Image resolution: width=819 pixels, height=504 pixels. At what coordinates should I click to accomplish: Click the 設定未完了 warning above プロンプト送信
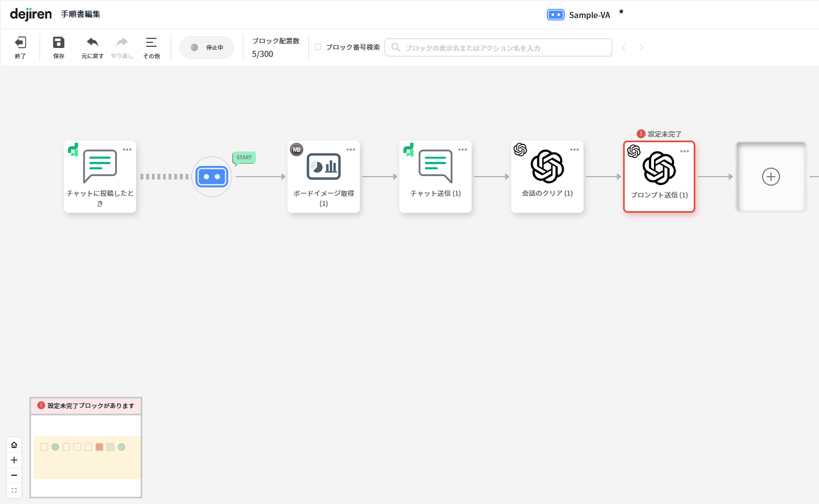659,134
